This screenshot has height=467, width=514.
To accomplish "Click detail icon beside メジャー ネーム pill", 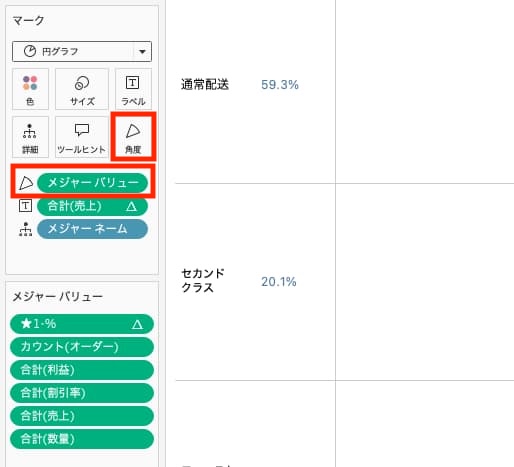I will pos(26,229).
